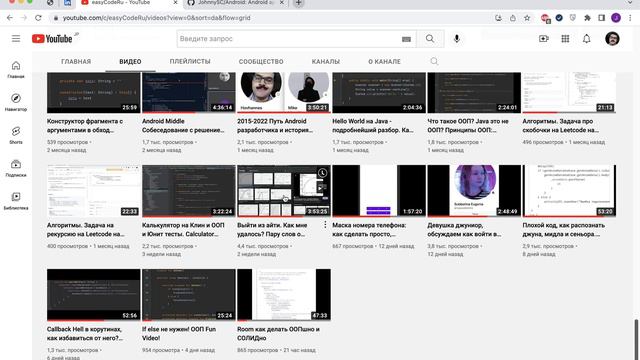This screenshot has height=360, width=640.
Task: Open the Chrome three-dot menu
Action: click(631, 18)
